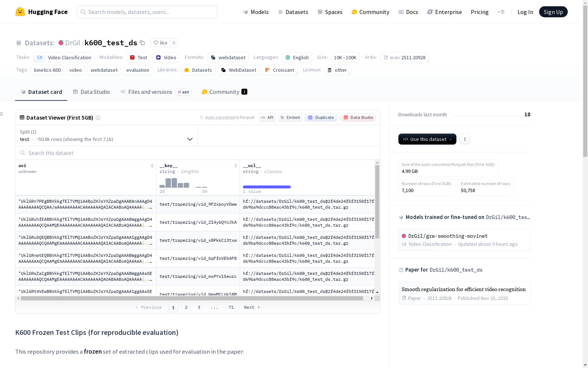Open the navigation overflow menu icon
This screenshot has width=588, height=368.
(x=501, y=12)
